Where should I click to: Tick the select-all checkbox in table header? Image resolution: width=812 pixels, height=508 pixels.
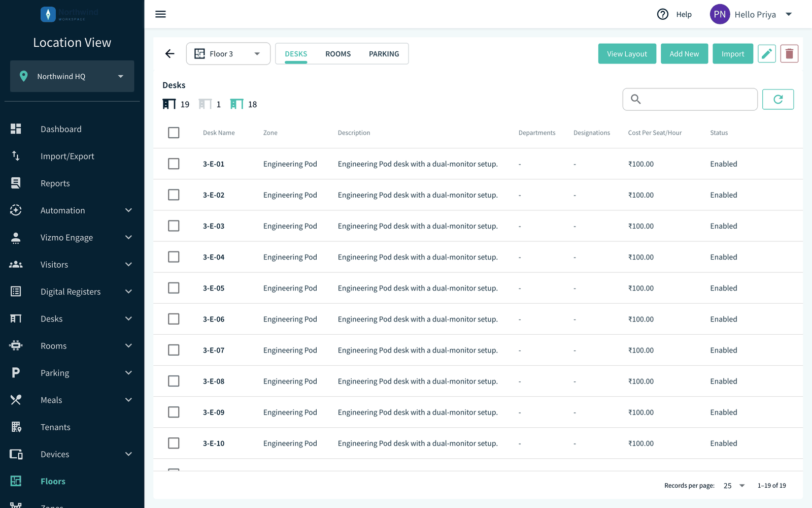click(x=174, y=133)
